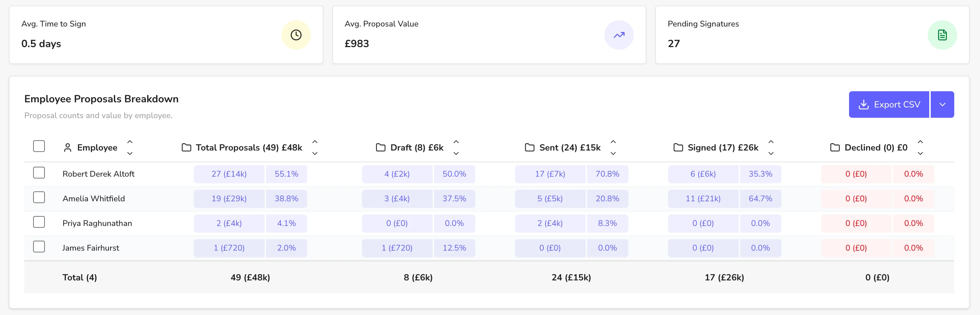Viewport: 980px width, 315px height.
Task: Click the folder icon beside Signed header
Action: (678, 148)
